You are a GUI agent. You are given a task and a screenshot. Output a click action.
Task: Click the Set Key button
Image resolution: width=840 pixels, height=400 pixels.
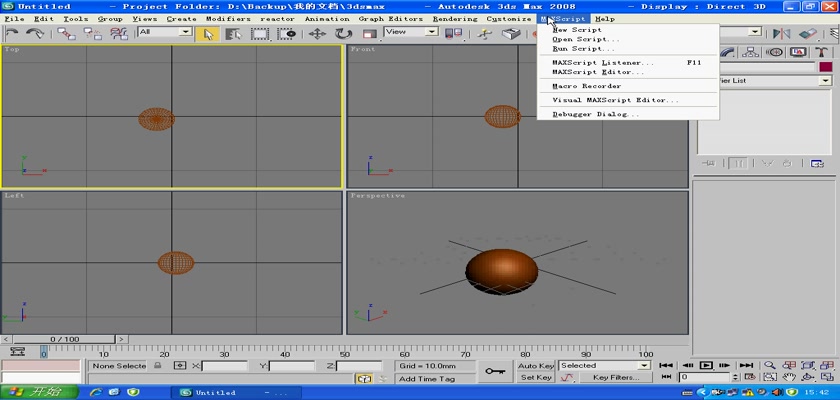pyautogui.click(x=536, y=378)
